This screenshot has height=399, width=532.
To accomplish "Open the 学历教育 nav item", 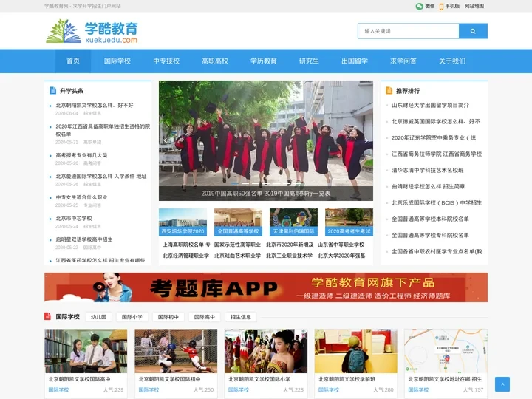I will pos(264,61).
